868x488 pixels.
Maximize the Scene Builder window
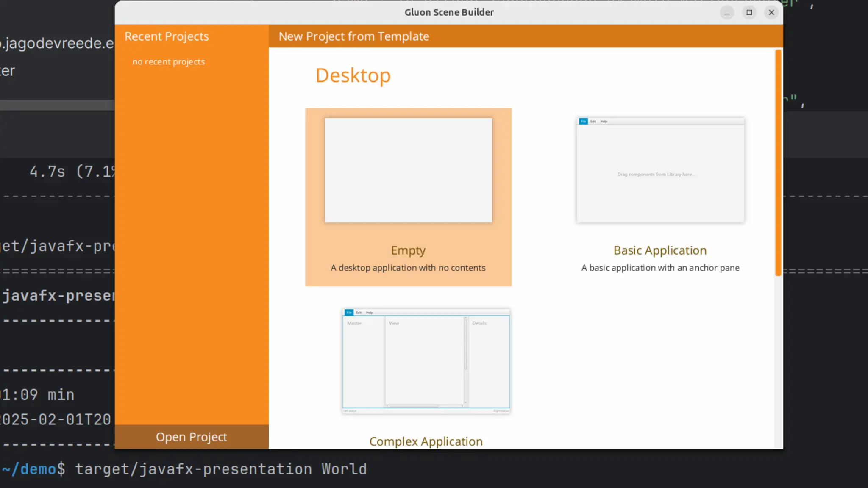pos(749,13)
